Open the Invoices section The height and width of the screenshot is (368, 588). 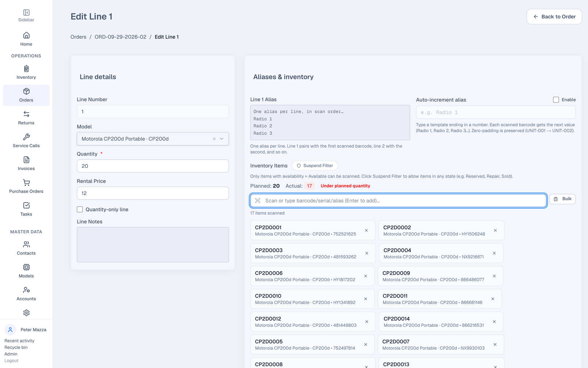point(26,164)
